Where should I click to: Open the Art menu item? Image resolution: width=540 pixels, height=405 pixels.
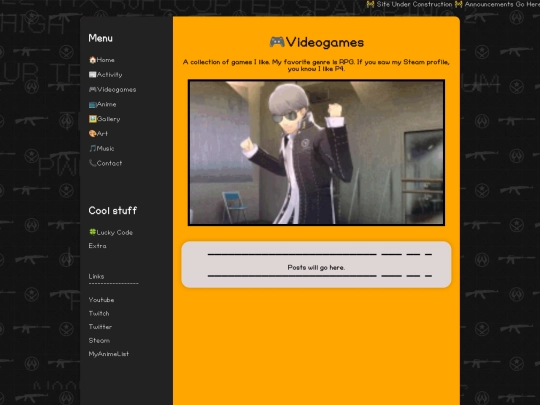(x=98, y=134)
